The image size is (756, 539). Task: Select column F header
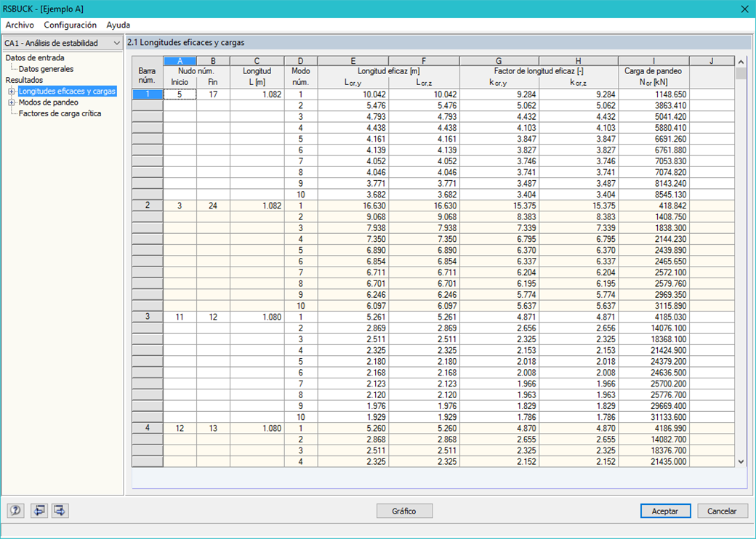[x=425, y=61]
